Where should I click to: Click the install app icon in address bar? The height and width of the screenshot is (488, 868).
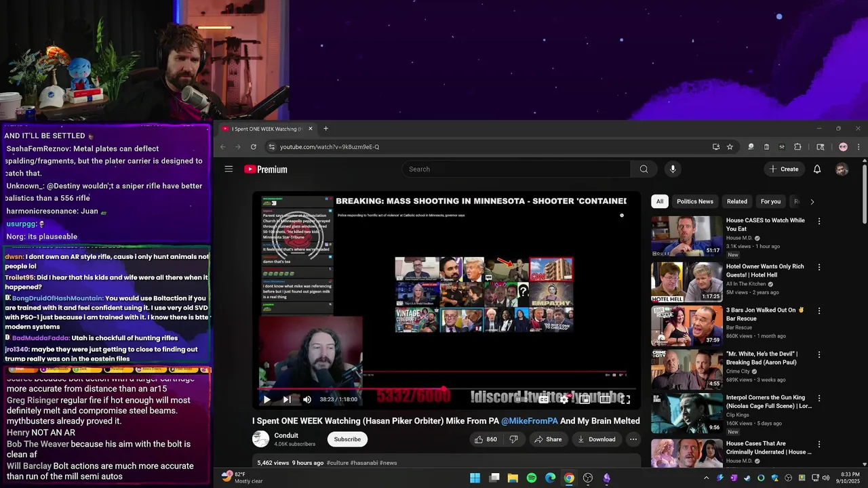(715, 146)
